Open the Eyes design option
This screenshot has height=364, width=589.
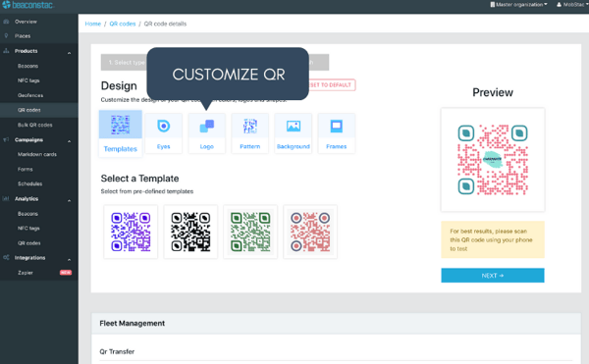point(163,133)
